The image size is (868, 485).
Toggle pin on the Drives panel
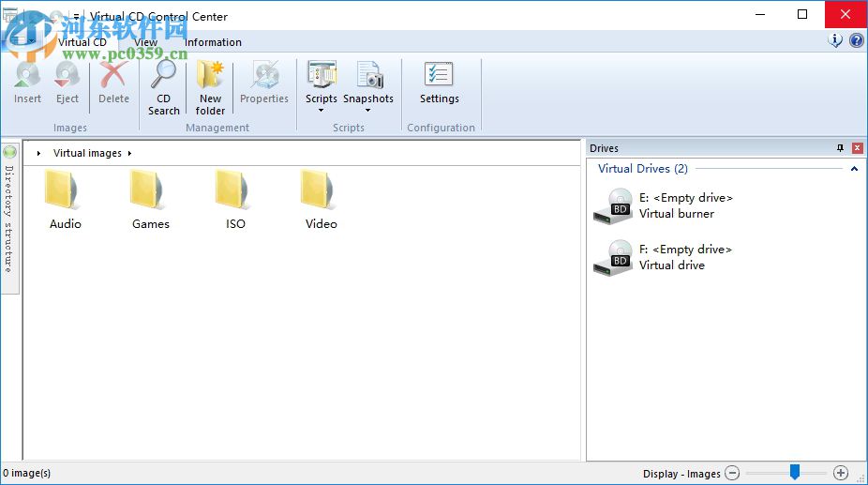(x=840, y=148)
